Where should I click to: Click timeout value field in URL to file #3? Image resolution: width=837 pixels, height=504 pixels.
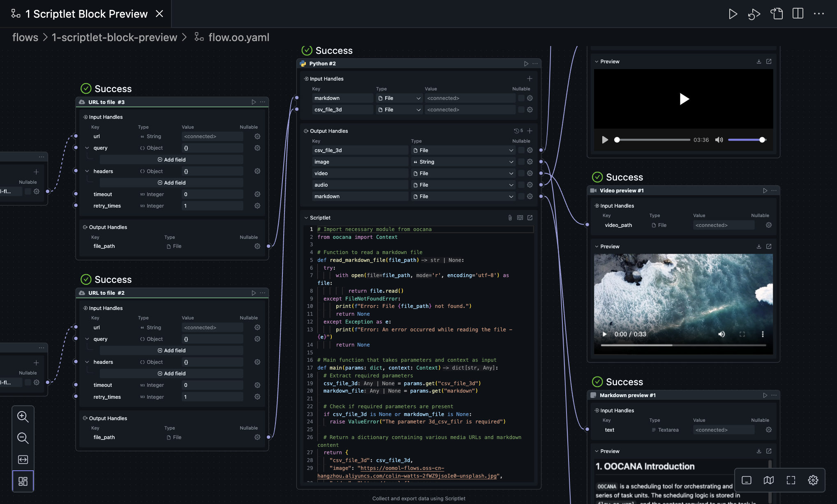tap(212, 194)
